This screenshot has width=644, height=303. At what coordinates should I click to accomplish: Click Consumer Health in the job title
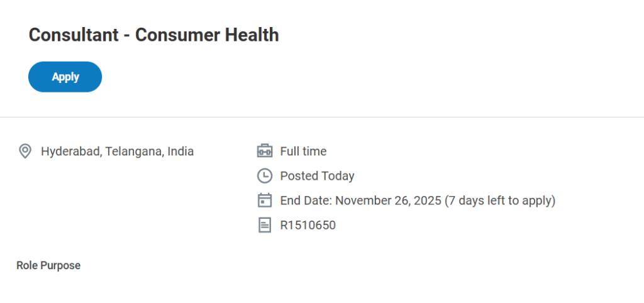coord(207,35)
